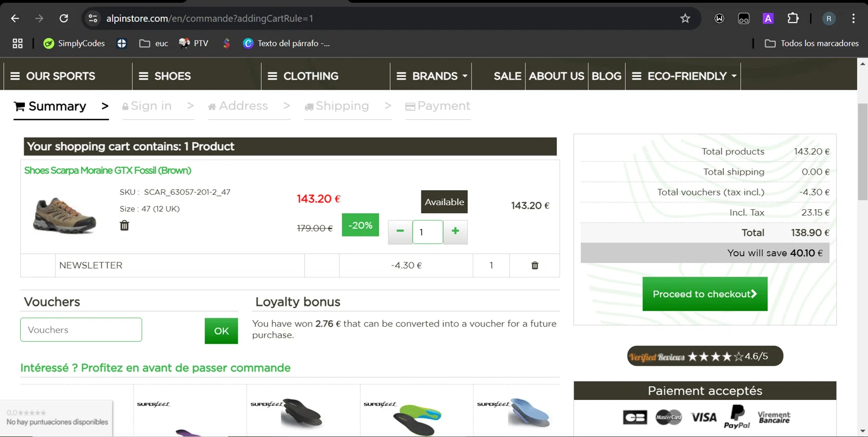Click the Scarpa shoe thumbnail image
The image size is (868, 437).
click(x=65, y=215)
